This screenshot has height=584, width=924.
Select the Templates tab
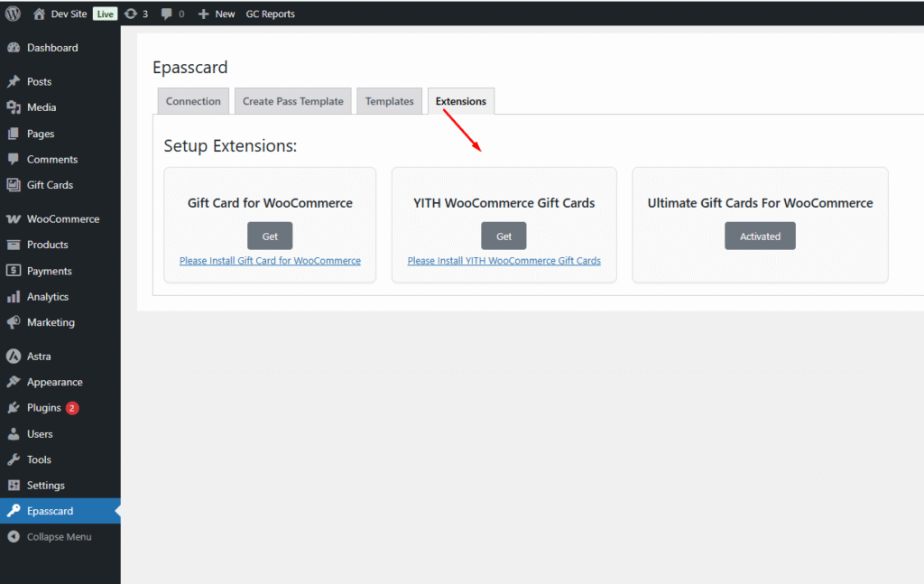point(389,101)
